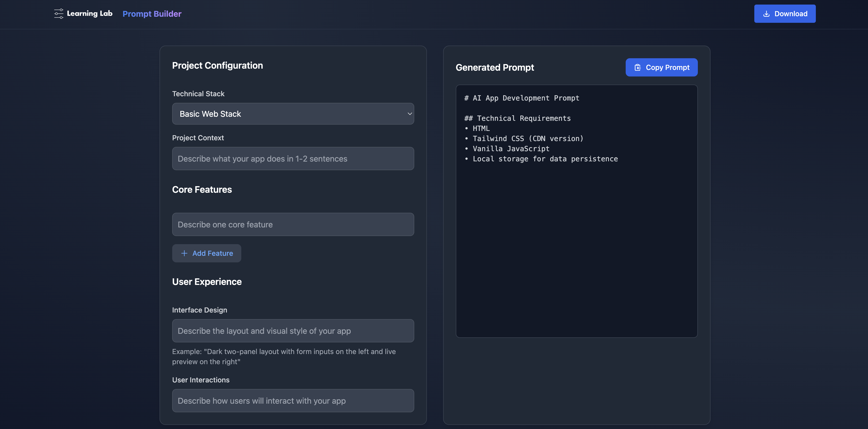The width and height of the screenshot is (868, 429).
Task: Click the Interface Design input box
Action: point(293,330)
